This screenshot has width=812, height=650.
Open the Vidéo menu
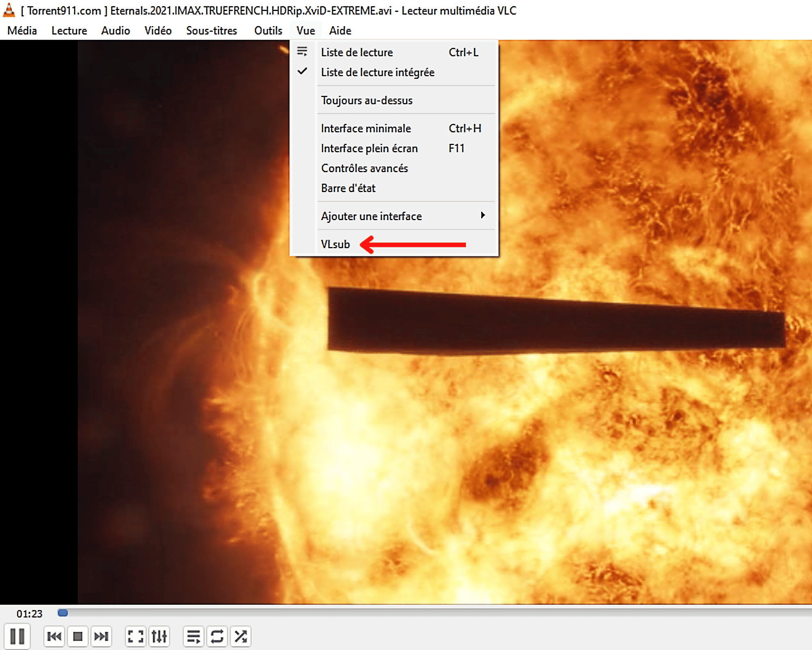[158, 30]
